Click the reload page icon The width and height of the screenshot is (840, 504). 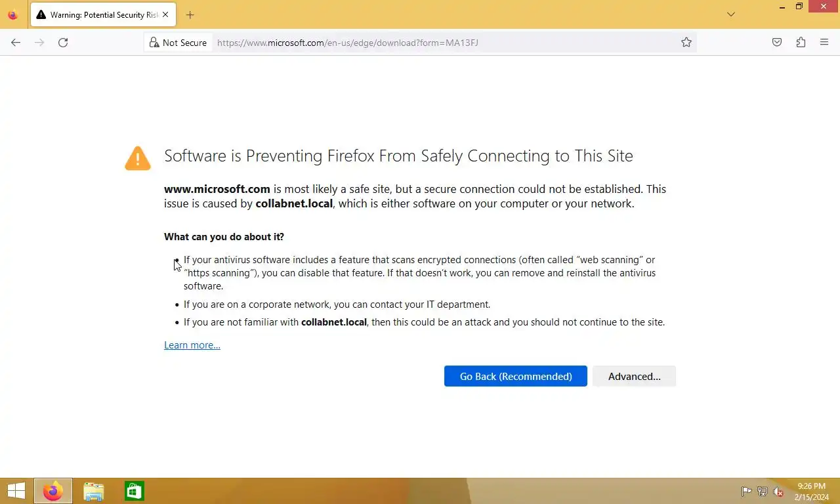(63, 43)
